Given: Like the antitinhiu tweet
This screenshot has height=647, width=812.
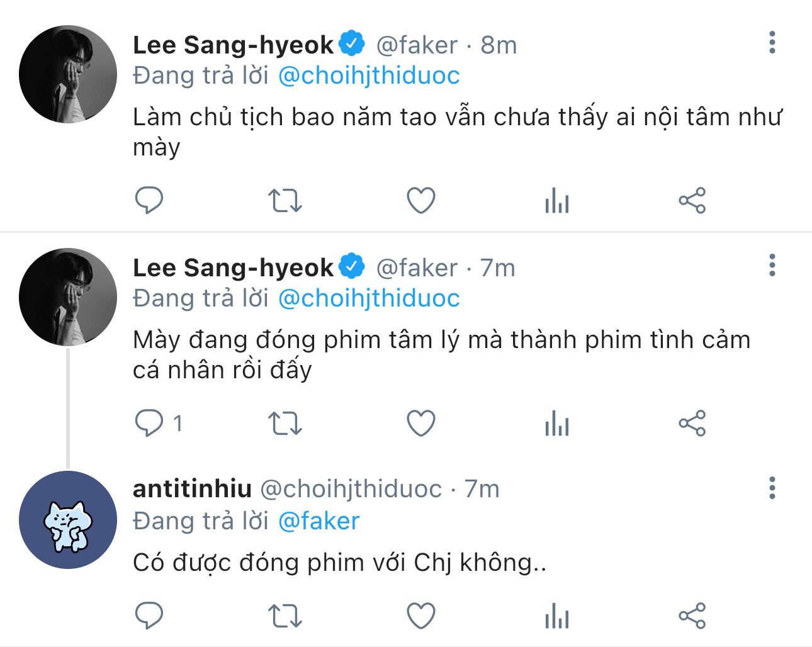Looking at the screenshot, I should pos(421,616).
